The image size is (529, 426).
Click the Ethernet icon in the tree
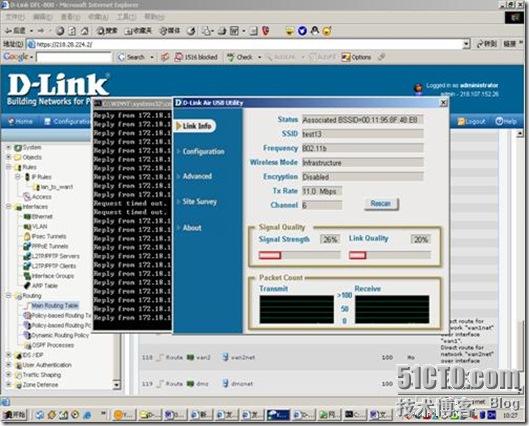tap(27, 217)
